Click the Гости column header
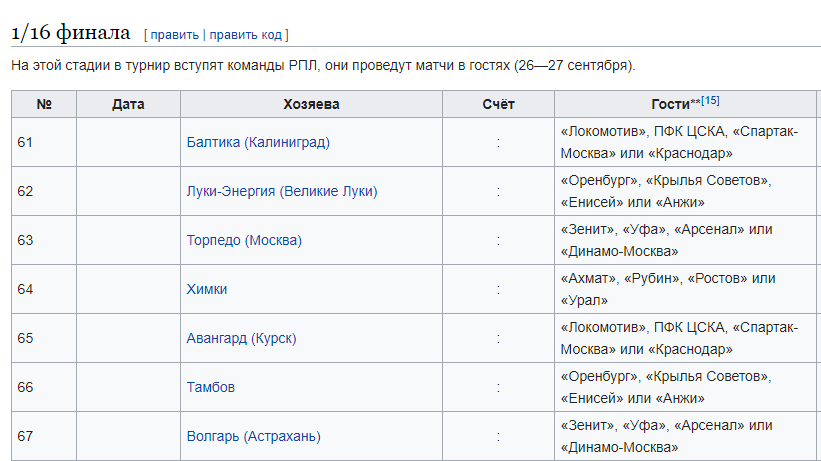Image resolution: width=821 pixels, height=461 pixels. pos(685,104)
